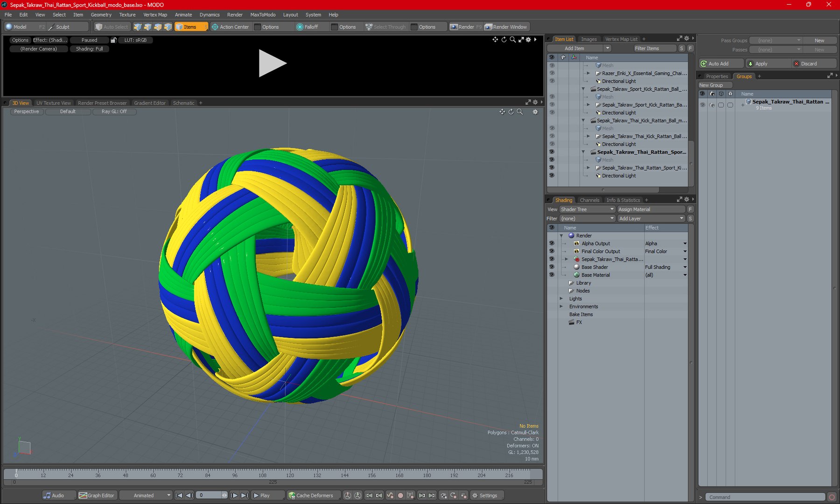Switch to the UV Texture View tab
The image size is (840, 504).
54,103
